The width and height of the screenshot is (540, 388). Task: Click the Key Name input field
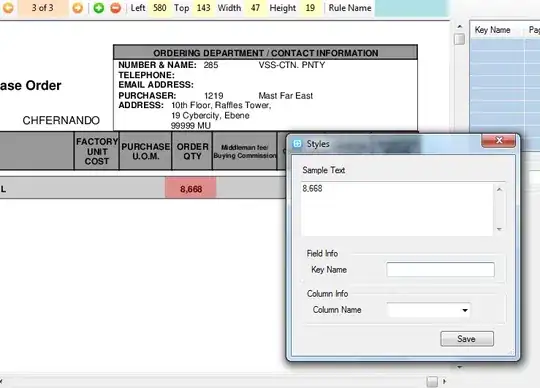pos(440,270)
